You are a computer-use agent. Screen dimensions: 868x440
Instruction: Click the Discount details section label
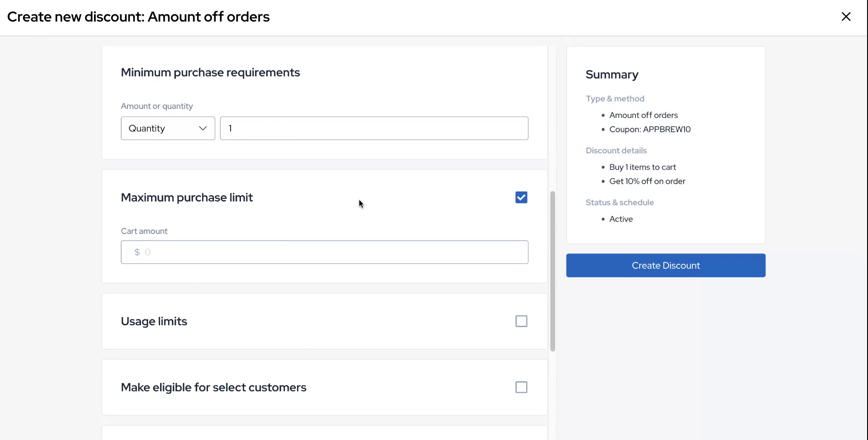tap(616, 150)
